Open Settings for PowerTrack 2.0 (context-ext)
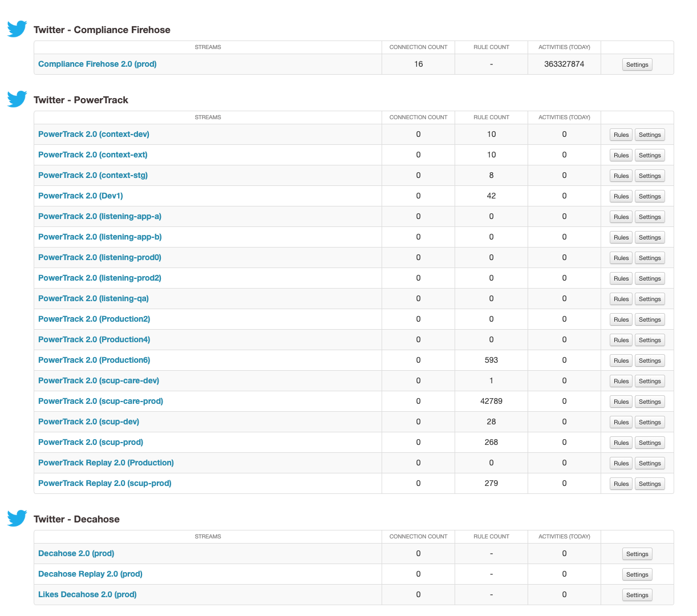Viewport: 697px width, 616px height. 650,155
